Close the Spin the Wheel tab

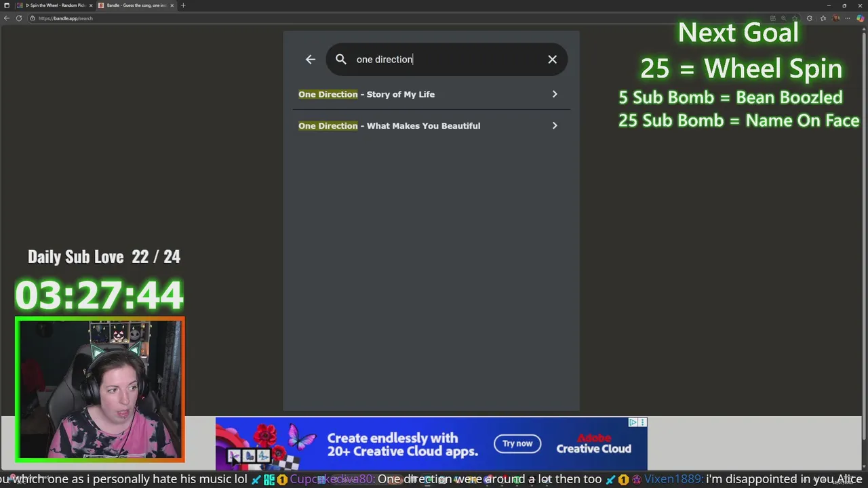[x=90, y=5]
